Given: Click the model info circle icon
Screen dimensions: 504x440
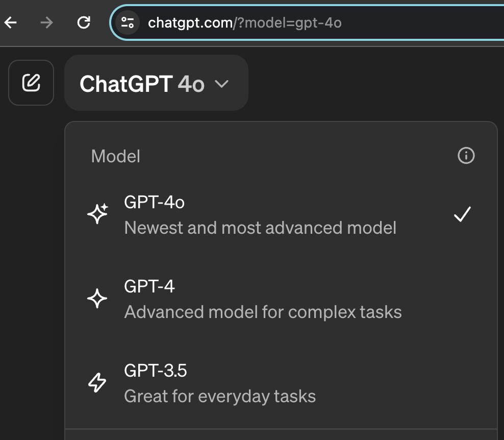Looking at the screenshot, I should [466, 156].
